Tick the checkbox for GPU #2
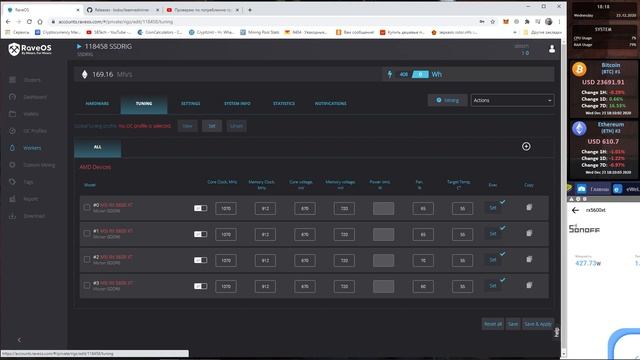The image size is (640, 360). pyautogui.click(x=87, y=259)
